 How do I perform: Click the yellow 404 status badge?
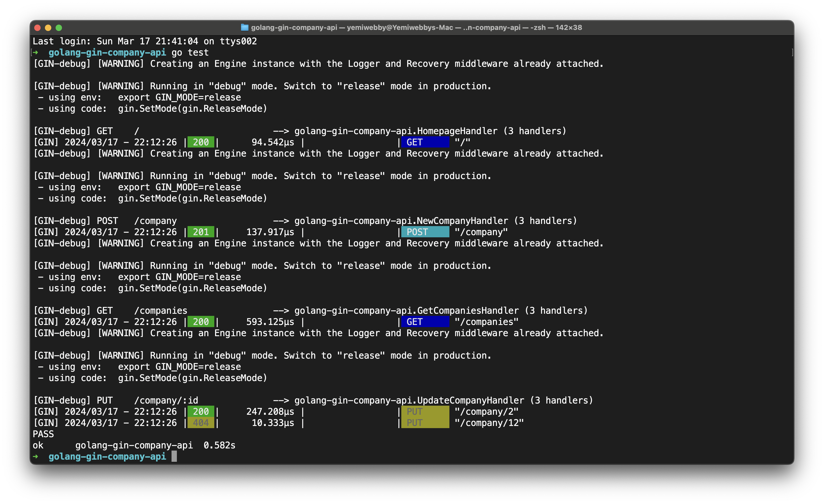(200, 422)
